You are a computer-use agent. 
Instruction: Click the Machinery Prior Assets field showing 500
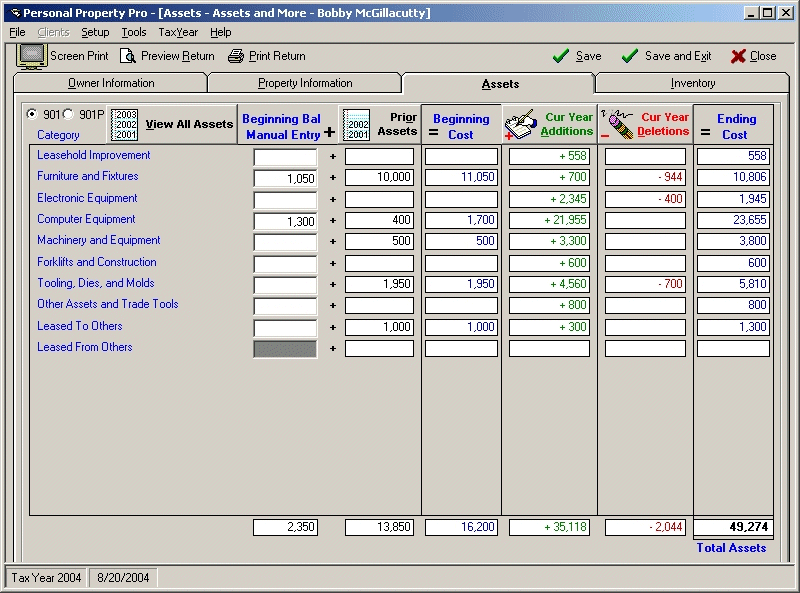point(379,241)
